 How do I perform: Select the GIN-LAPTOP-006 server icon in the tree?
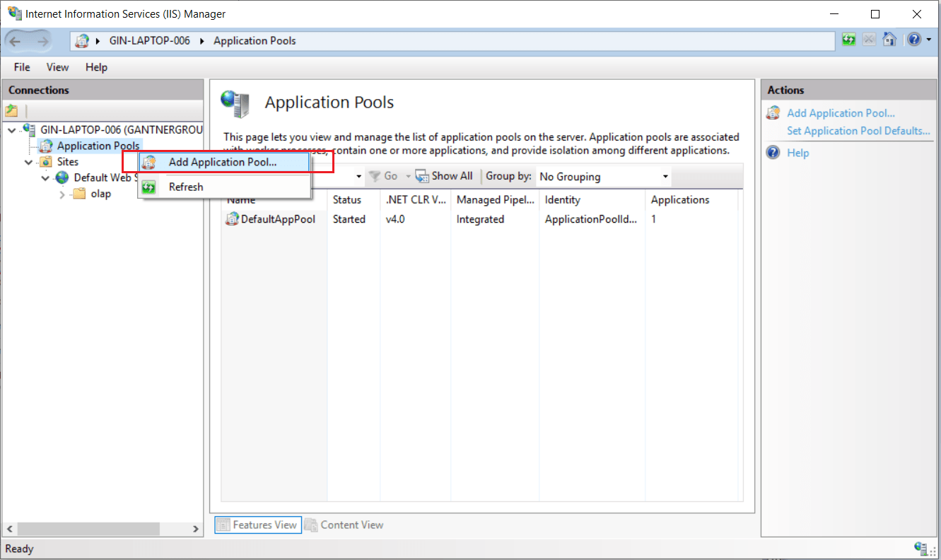[x=29, y=129]
